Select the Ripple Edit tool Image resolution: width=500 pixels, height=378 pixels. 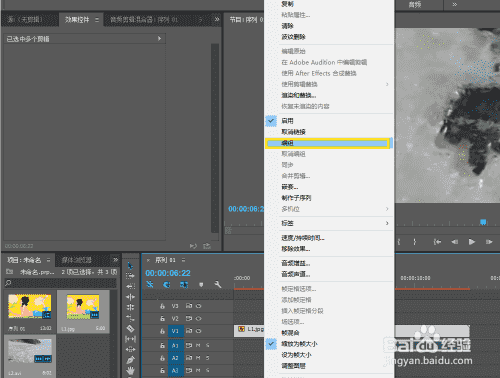pyautogui.click(x=130, y=297)
